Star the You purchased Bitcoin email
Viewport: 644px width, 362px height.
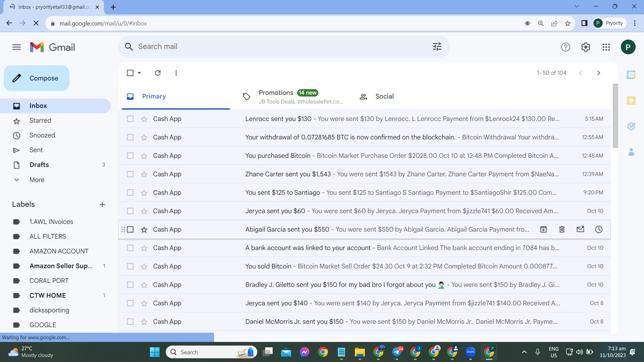[x=144, y=156]
